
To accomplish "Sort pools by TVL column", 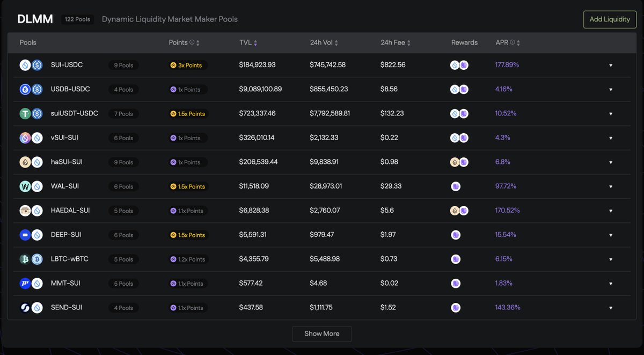I will coord(248,42).
